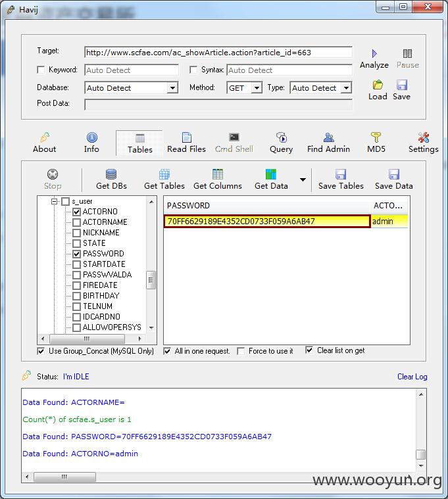Click the ACTO... column header
Image resolution: width=448 pixels, height=499 pixels.
click(389, 206)
